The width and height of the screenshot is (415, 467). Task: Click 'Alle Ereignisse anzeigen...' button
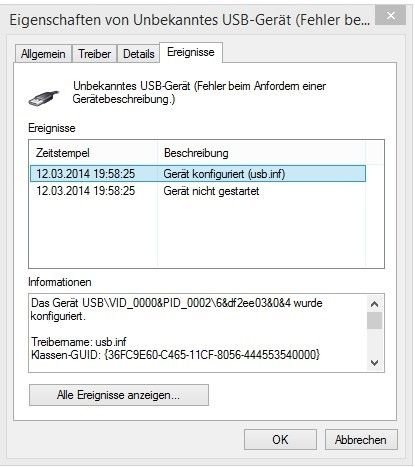pyautogui.click(x=119, y=395)
